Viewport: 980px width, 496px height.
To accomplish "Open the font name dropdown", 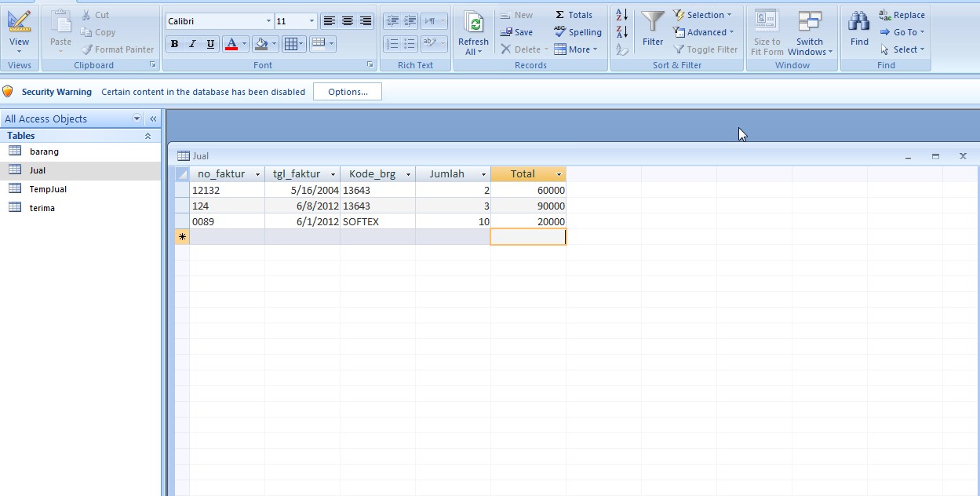I will pos(268,20).
